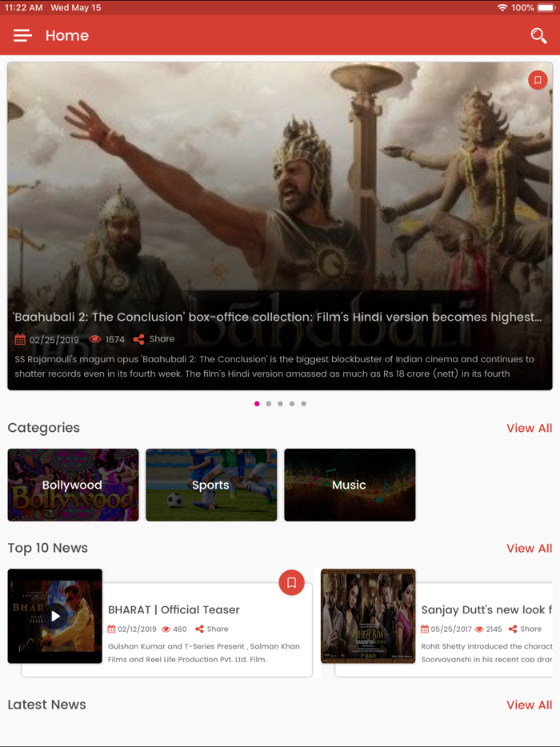Click the share icon on the Sanjay Dutt card

coord(513,629)
